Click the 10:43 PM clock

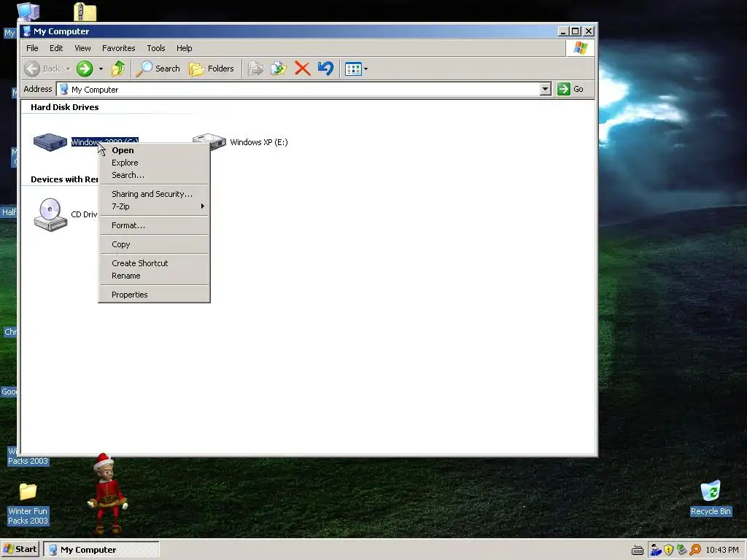pos(722,550)
